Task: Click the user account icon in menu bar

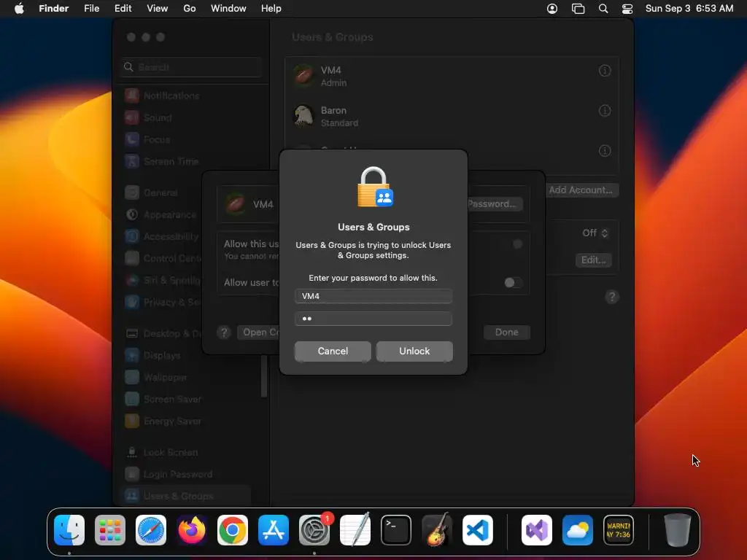Action: click(552, 9)
